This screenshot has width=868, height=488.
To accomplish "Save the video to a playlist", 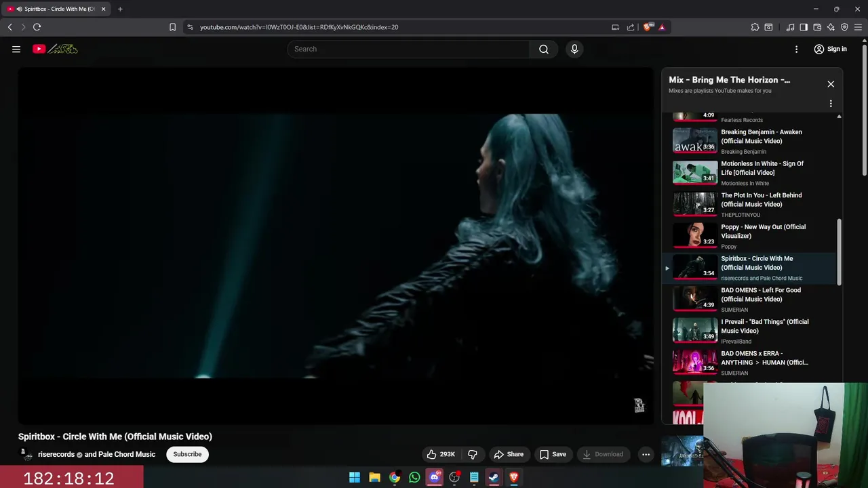I will coord(553,454).
